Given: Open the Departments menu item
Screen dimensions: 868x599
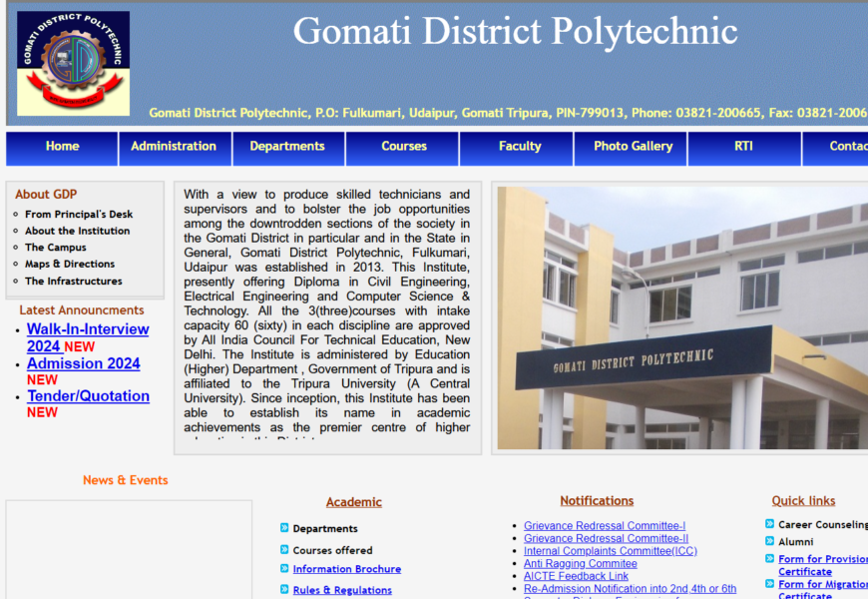Looking at the screenshot, I should (x=287, y=147).
